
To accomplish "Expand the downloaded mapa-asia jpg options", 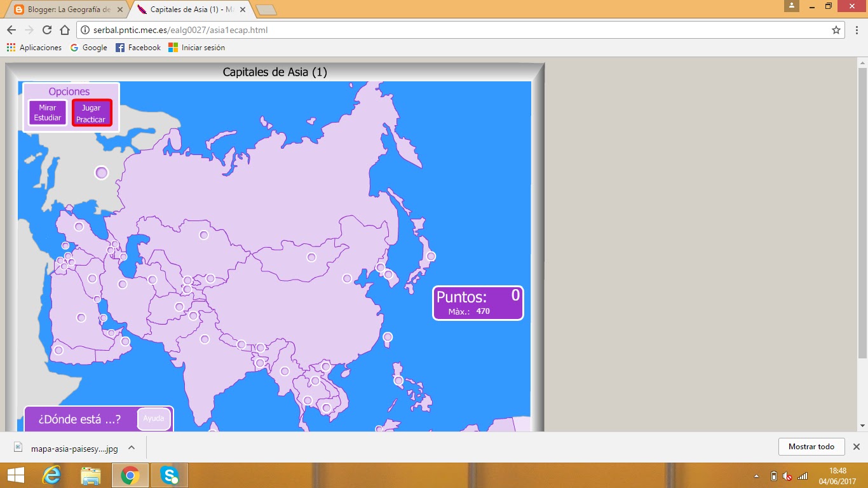I will [131, 447].
